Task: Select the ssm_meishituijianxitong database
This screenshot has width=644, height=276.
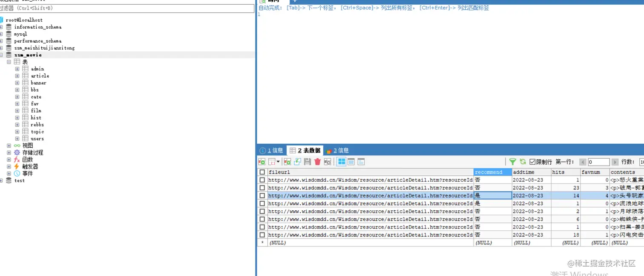Action: click(x=44, y=48)
